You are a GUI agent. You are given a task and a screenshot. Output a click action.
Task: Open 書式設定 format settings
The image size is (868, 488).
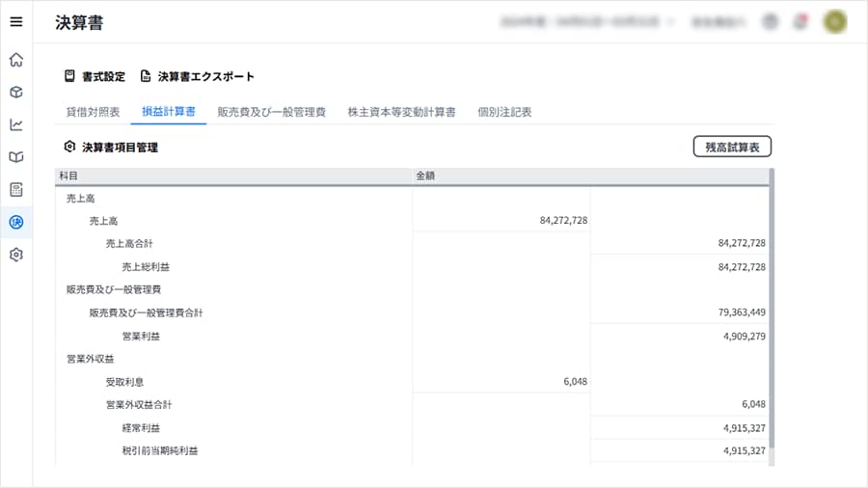click(95, 76)
